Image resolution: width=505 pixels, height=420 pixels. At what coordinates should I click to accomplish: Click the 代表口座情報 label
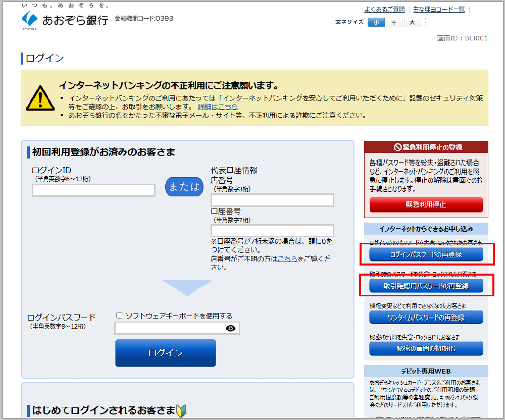pyautogui.click(x=234, y=170)
